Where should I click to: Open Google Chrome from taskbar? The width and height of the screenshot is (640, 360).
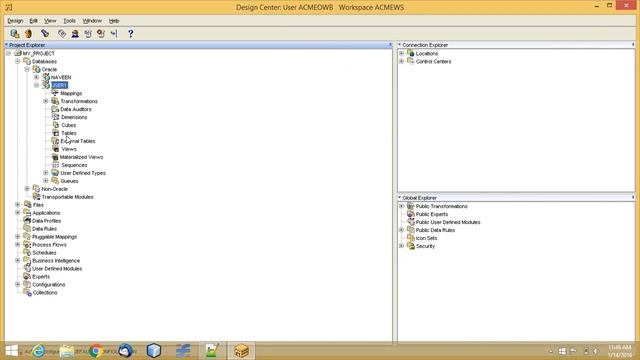tap(96, 351)
